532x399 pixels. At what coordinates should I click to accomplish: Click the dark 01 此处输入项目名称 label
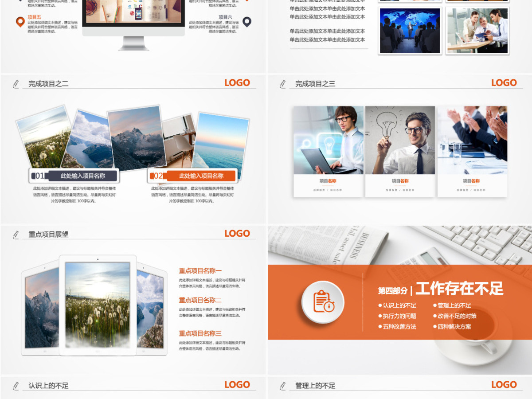(x=74, y=176)
